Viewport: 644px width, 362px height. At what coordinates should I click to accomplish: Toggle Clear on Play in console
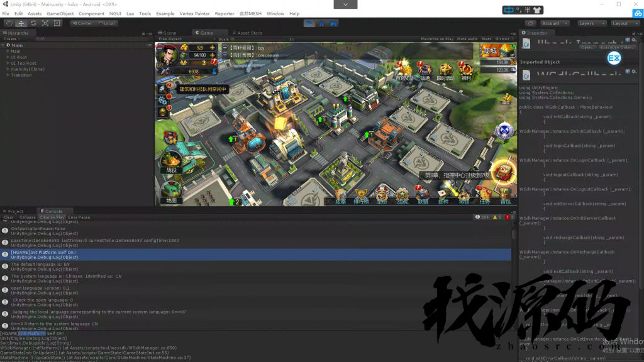(52, 217)
